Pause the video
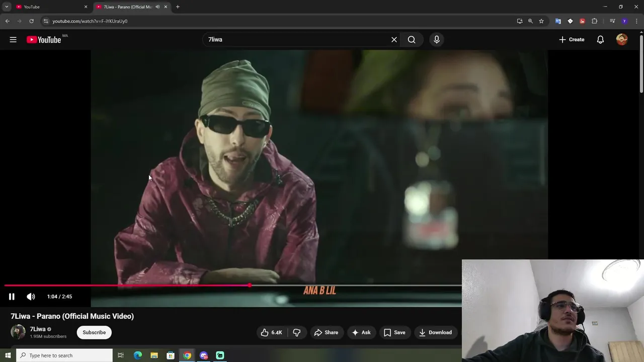Image resolution: width=644 pixels, height=362 pixels. pos(12,297)
